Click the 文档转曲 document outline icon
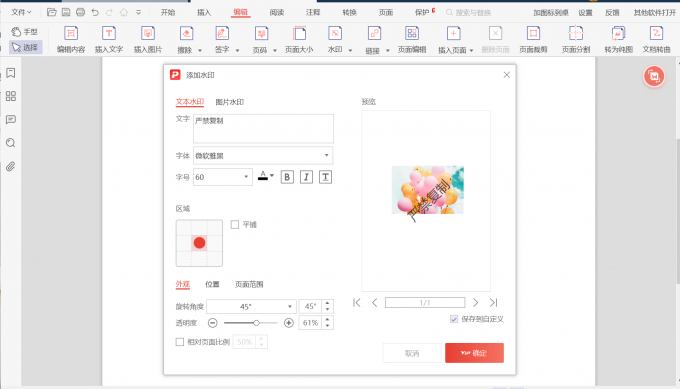The width and height of the screenshot is (680, 389). coord(656,34)
